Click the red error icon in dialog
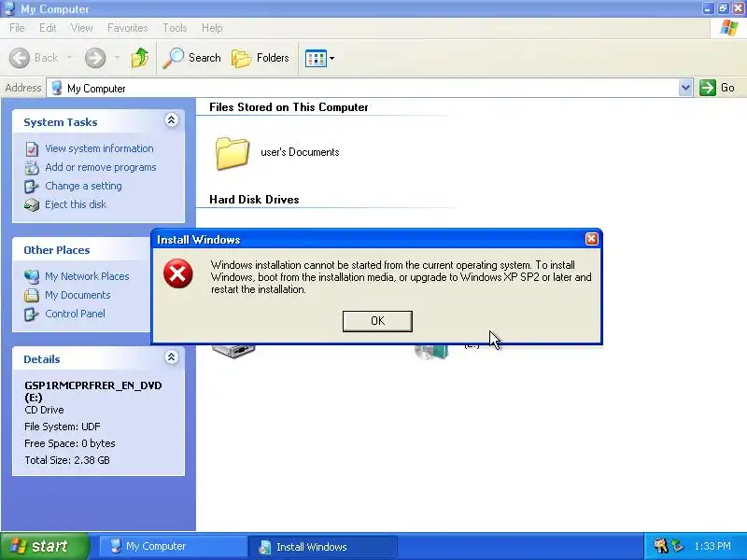This screenshot has height=560, width=747. tap(177, 273)
